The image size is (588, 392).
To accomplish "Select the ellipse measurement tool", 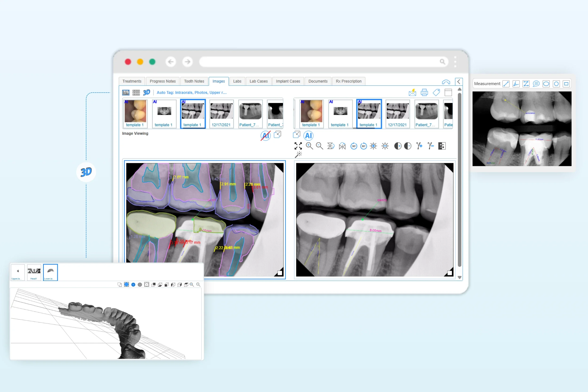I will (546, 84).
